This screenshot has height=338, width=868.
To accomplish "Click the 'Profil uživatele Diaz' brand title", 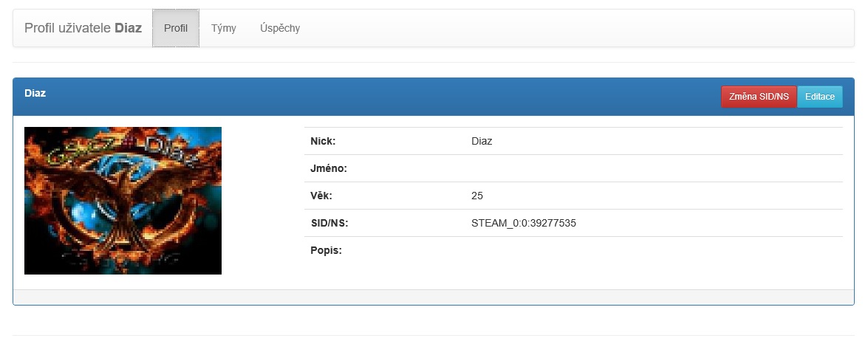I will (x=83, y=28).
